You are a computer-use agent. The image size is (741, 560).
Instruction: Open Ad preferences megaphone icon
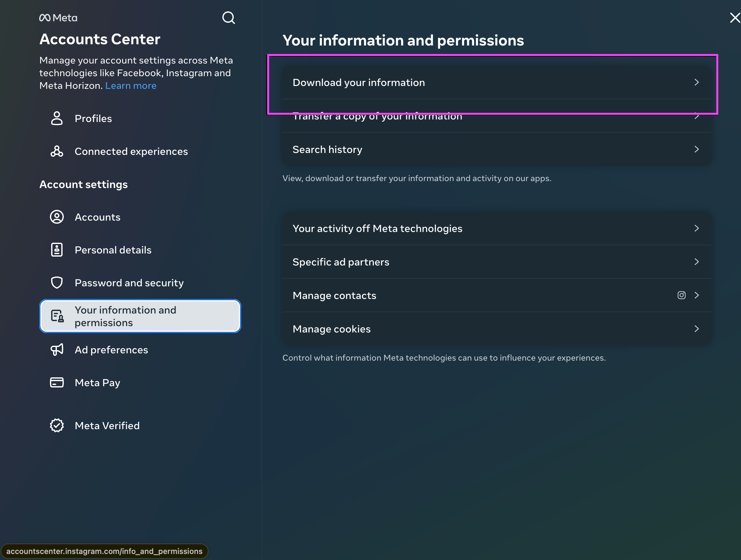[x=57, y=350]
